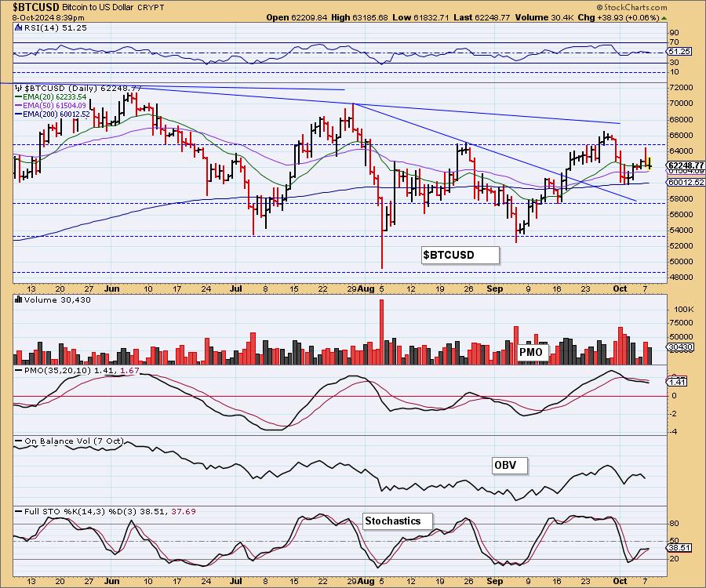Click the High 63185.68 value

click(x=359, y=17)
